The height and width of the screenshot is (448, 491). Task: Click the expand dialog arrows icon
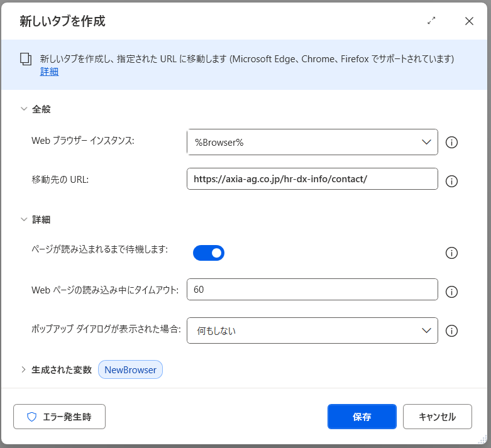coord(431,21)
